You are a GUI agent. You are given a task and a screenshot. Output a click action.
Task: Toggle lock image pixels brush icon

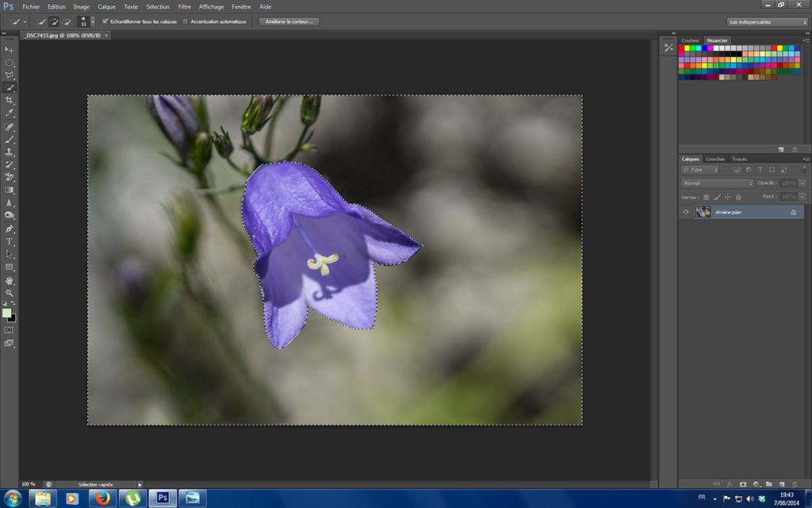pos(717,197)
